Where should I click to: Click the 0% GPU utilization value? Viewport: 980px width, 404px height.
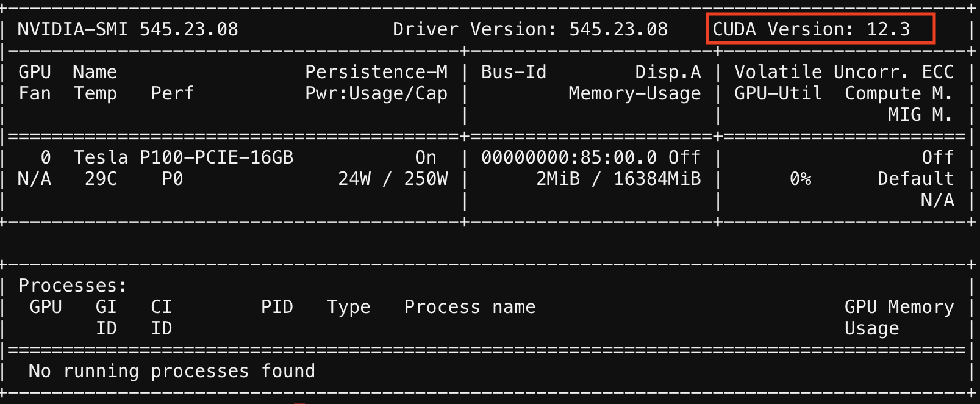point(800,179)
